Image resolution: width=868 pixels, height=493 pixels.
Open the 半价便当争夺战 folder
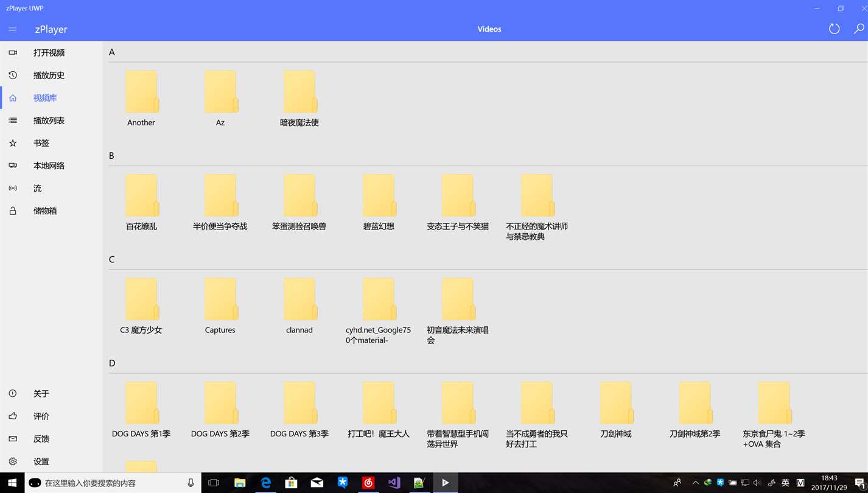tap(220, 202)
